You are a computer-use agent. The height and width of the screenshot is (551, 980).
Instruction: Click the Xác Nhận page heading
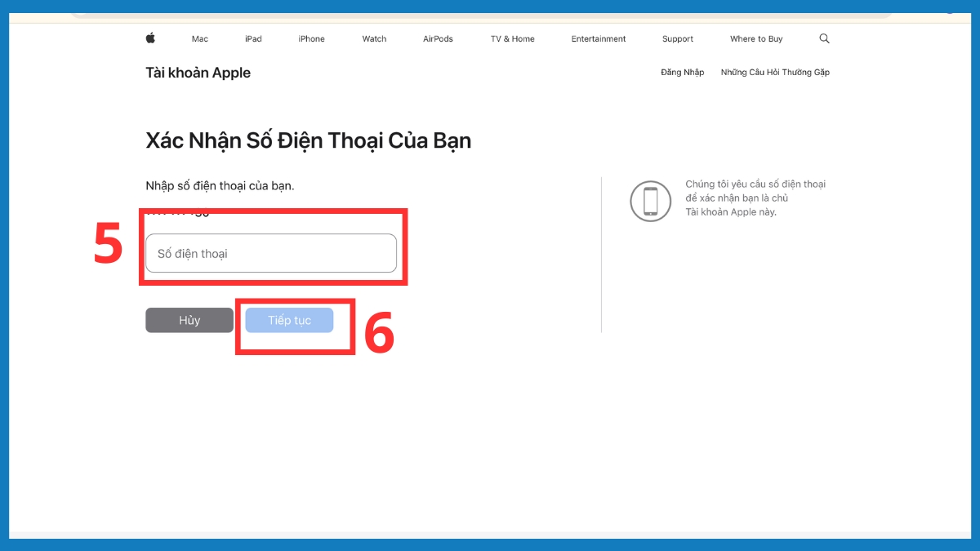pos(308,140)
